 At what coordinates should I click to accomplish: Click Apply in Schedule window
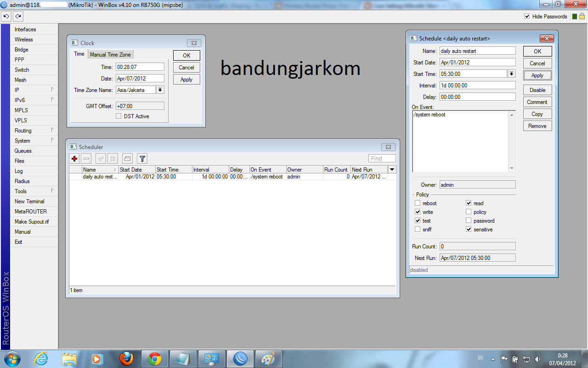pos(537,75)
